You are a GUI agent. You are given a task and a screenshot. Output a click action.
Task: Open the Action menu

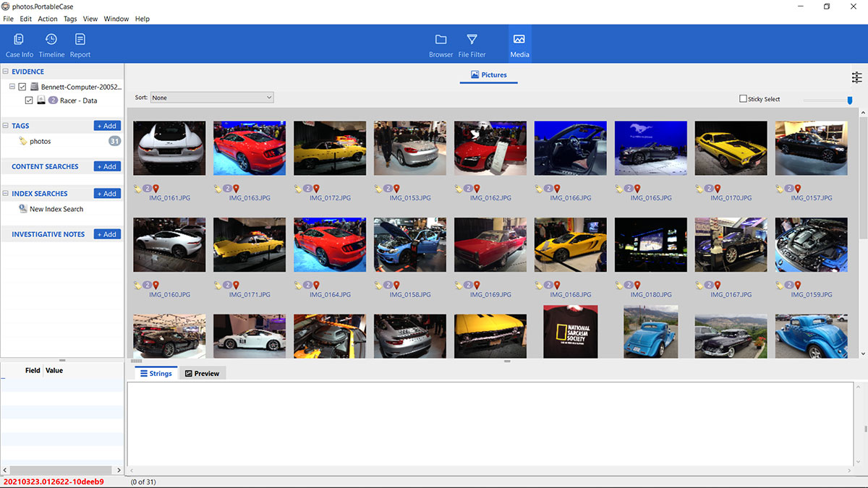point(48,19)
